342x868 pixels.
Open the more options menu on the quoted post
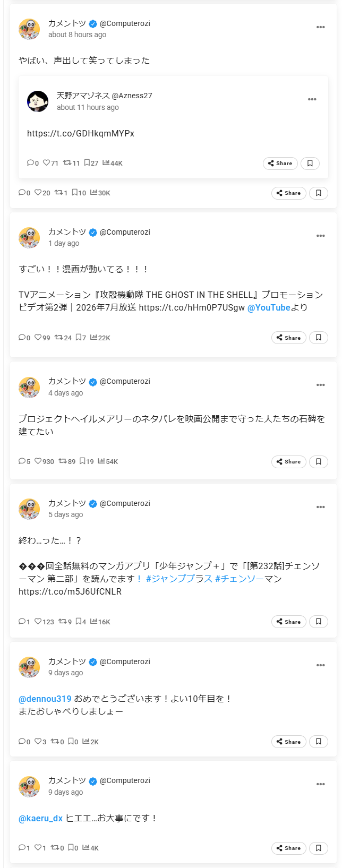(312, 99)
